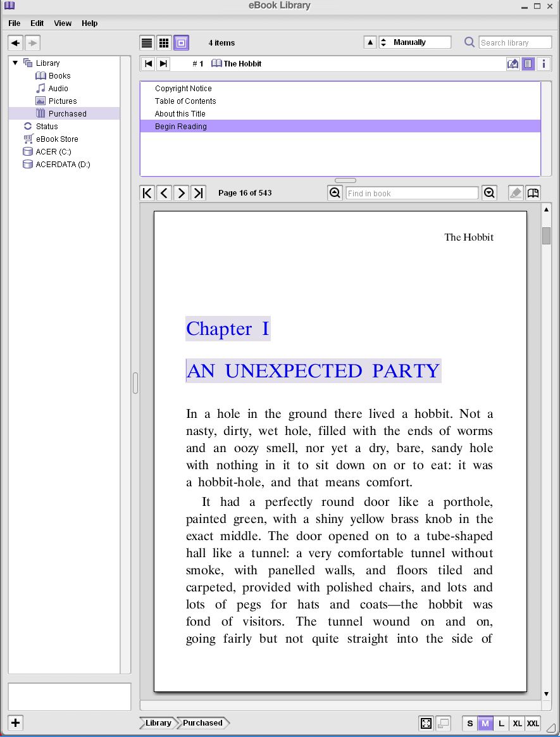This screenshot has height=737, width=560.
Task: Click the plus button to add collection
Action: coord(16,723)
